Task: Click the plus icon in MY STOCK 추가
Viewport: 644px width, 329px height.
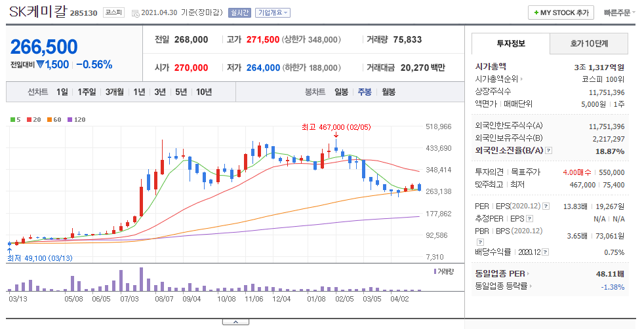Action: coord(536,12)
